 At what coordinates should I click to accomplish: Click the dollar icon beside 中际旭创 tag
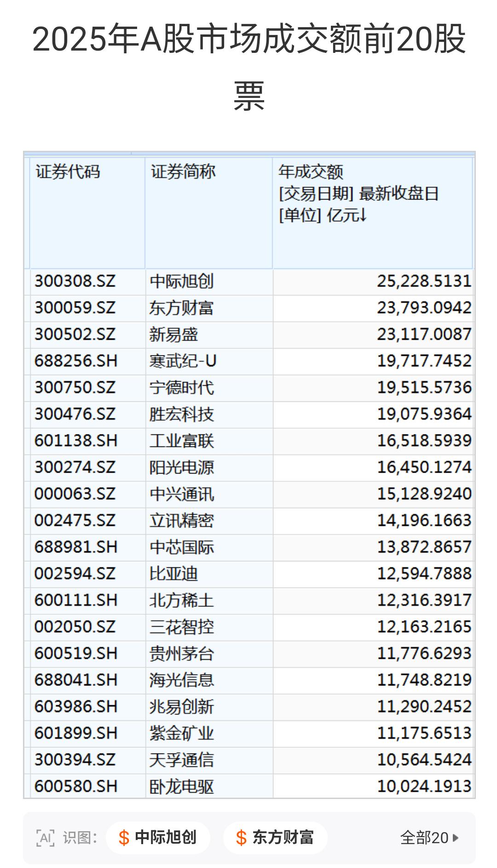click(x=124, y=838)
